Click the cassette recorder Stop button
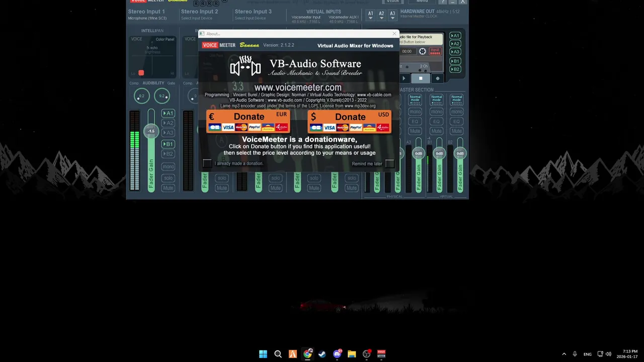Image resolution: width=644 pixels, height=362 pixels. [421, 78]
